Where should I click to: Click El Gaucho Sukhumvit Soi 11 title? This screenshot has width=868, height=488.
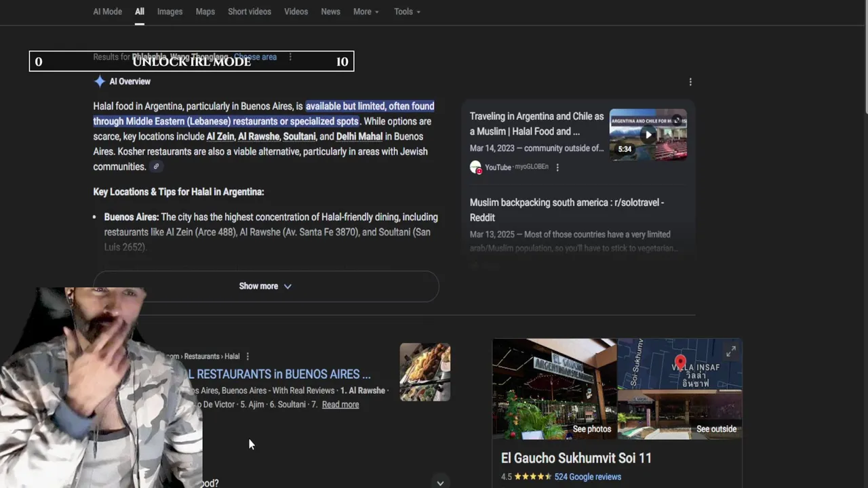[x=576, y=458]
